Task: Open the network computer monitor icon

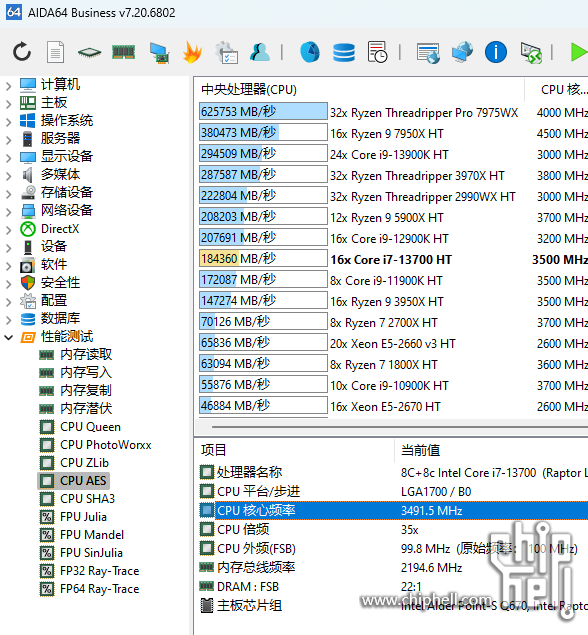Action: (x=159, y=53)
